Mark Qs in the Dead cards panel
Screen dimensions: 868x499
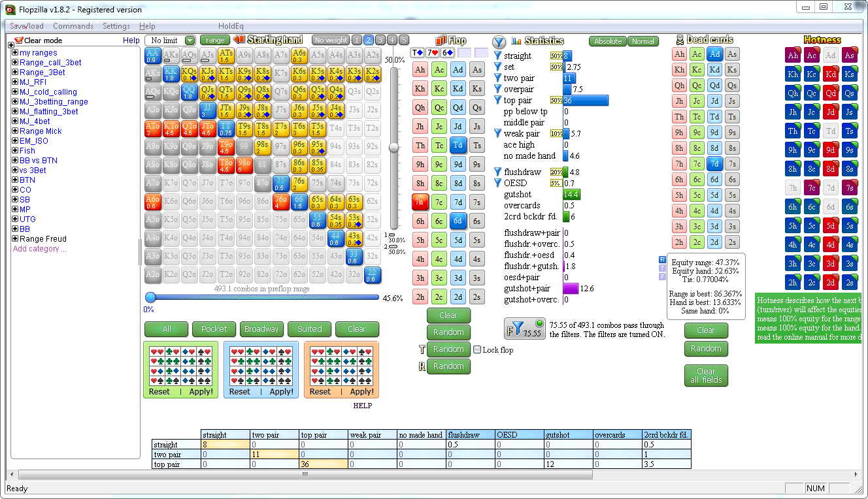coord(733,86)
